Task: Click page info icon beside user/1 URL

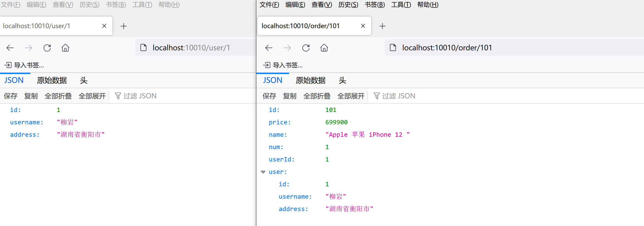Action: click(x=143, y=47)
